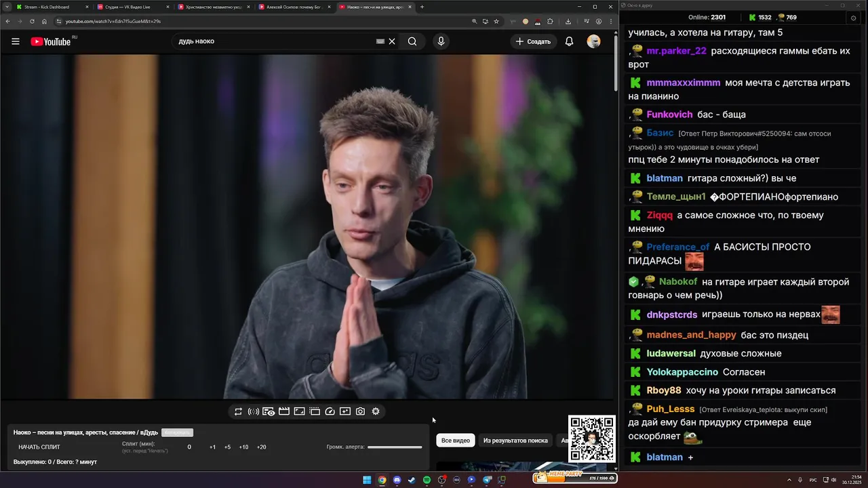
Task: Open the YouTube hamburger guide menu
Action: pyautogui.click(x=16, y=41)
